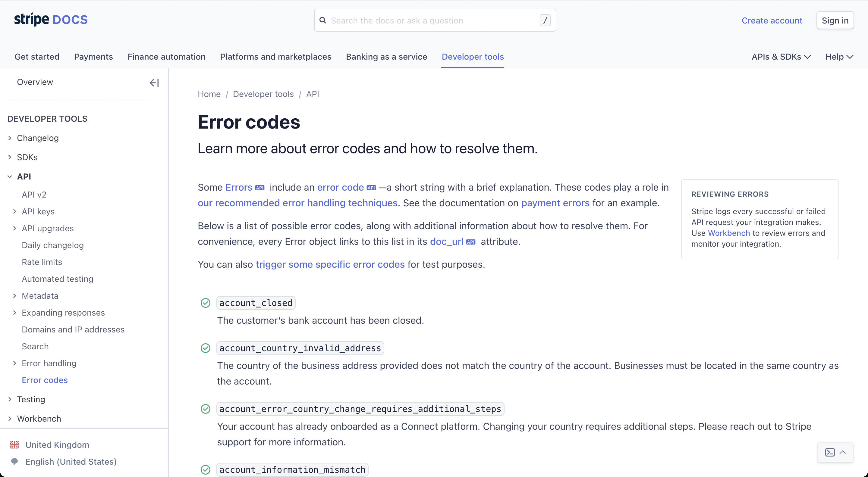868x477 pixels.
Task: Click the language globe icon
Action: pyautogui.click(x=15, y=462)
